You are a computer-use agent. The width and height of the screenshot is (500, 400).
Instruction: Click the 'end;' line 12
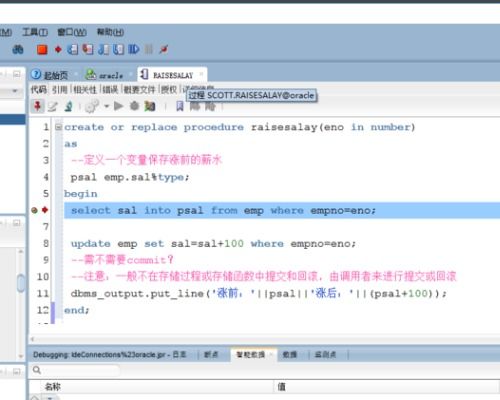(x=77, y=310)
